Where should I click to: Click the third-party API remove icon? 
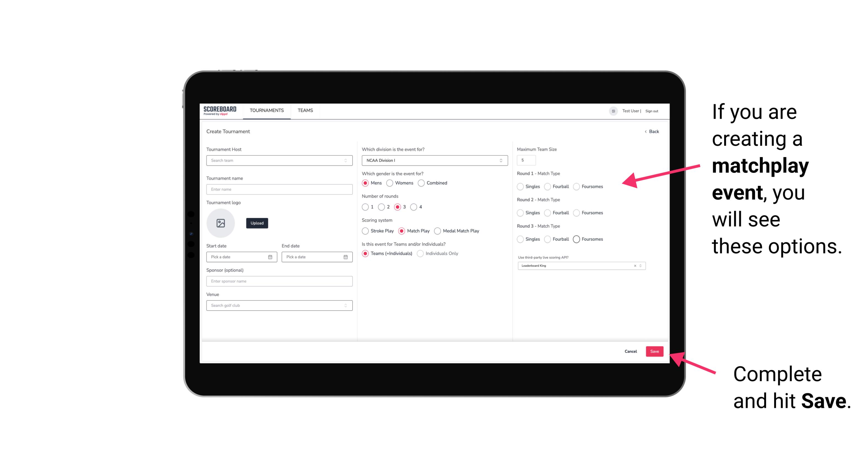pyautogui.click(x=634, y=266)
